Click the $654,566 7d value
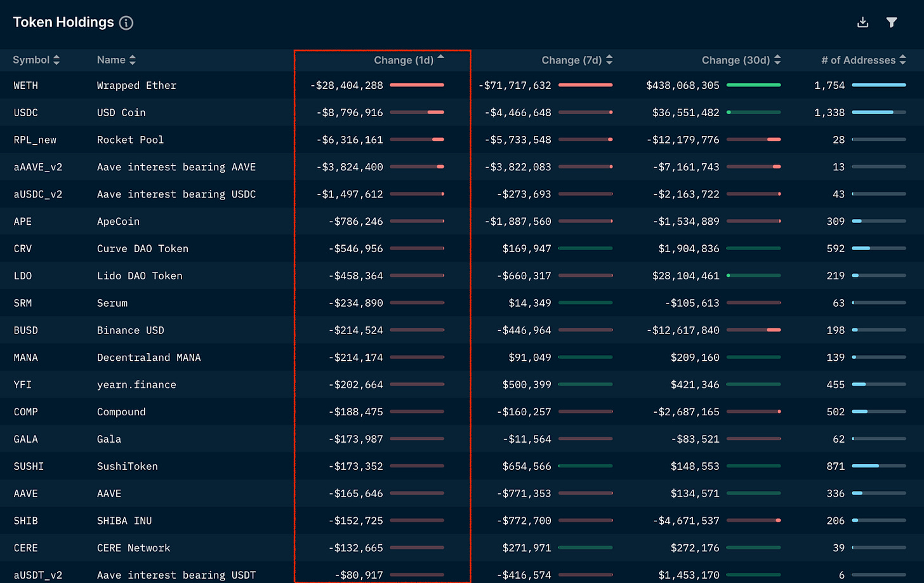Image resolution: width=924 pixels, height=583 pixels. click(527, 466)
